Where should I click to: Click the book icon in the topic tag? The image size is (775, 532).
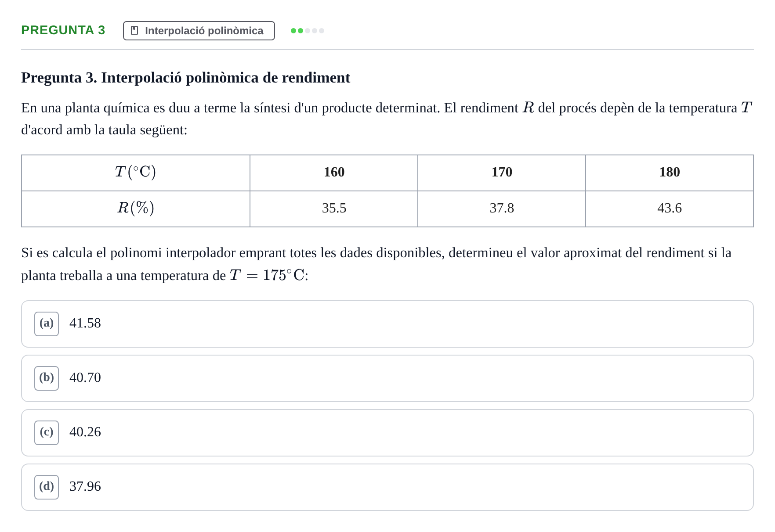[134, 31]
